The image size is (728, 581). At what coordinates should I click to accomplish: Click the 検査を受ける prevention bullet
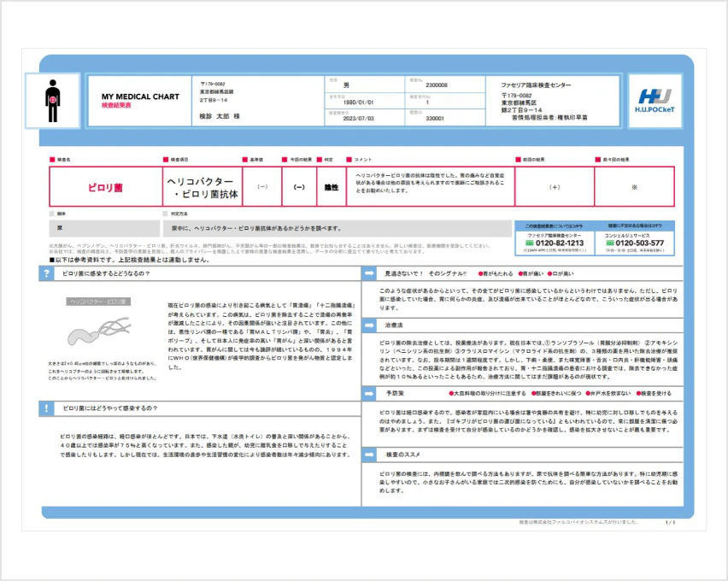pyautogui.click(x=654, y=393)
